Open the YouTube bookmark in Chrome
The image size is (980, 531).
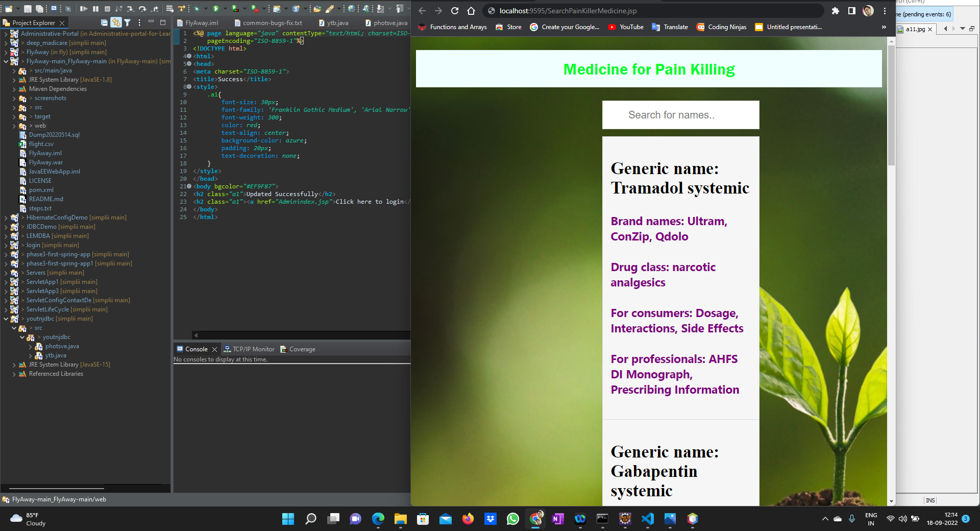(626, 27)
